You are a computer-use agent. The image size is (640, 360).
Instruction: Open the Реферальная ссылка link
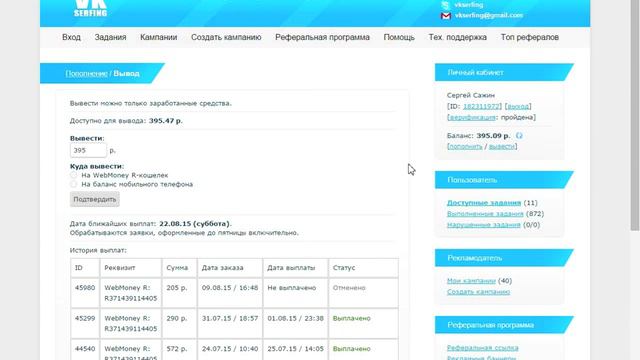482,347
